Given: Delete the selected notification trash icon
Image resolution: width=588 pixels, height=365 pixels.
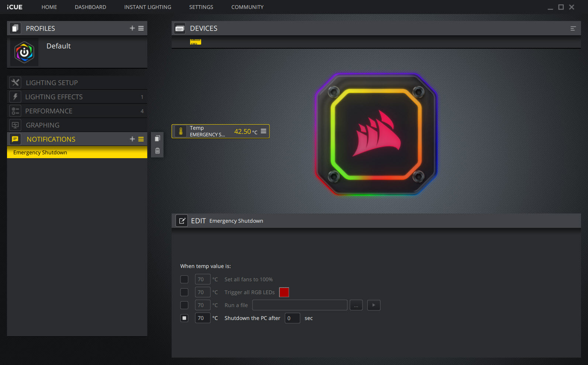Looking at the screenshot, I should pyautogui.click(x=157, y=151).
